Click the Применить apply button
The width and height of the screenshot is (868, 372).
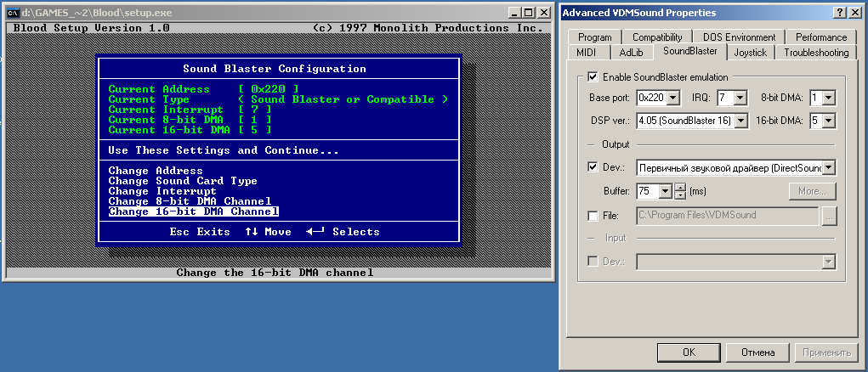(826, 352)
